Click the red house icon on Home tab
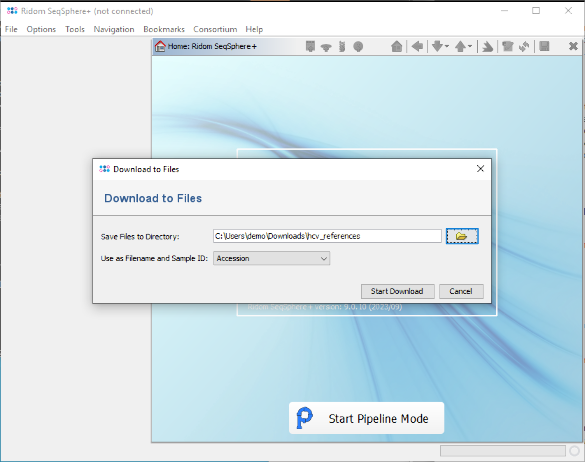The height and width of the screenshot is (462, 585). (x=160, y=46)
